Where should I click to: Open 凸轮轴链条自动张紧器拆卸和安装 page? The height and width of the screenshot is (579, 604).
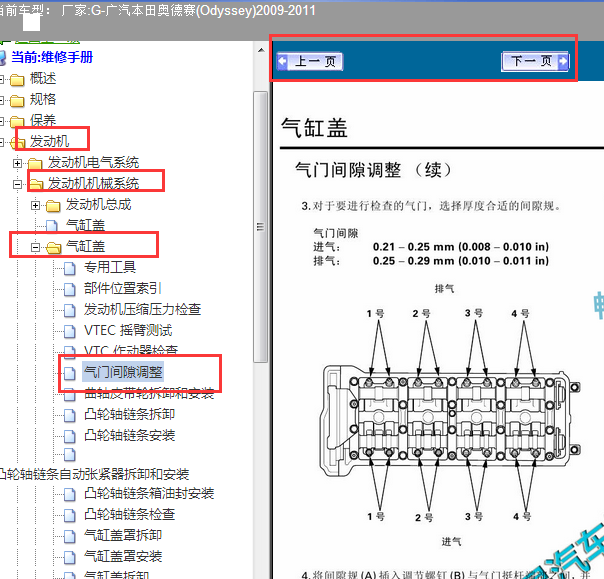94,474
